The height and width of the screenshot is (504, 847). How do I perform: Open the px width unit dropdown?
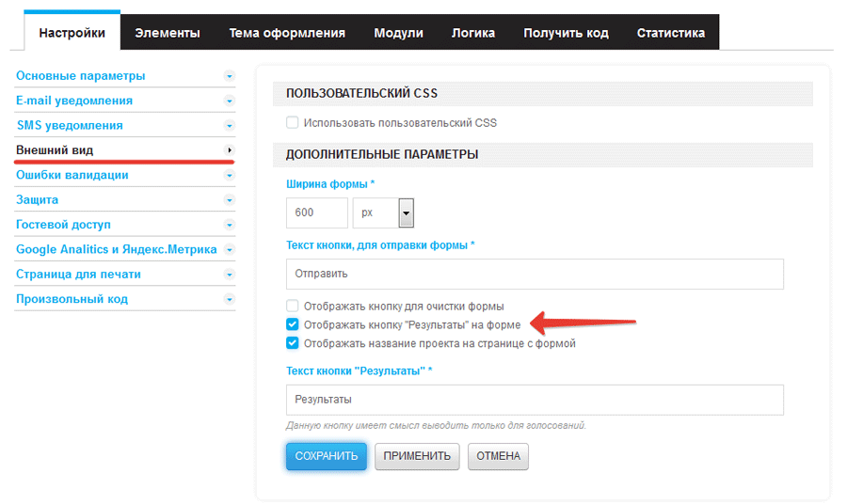pyautogui.click(x=407, y=213)
